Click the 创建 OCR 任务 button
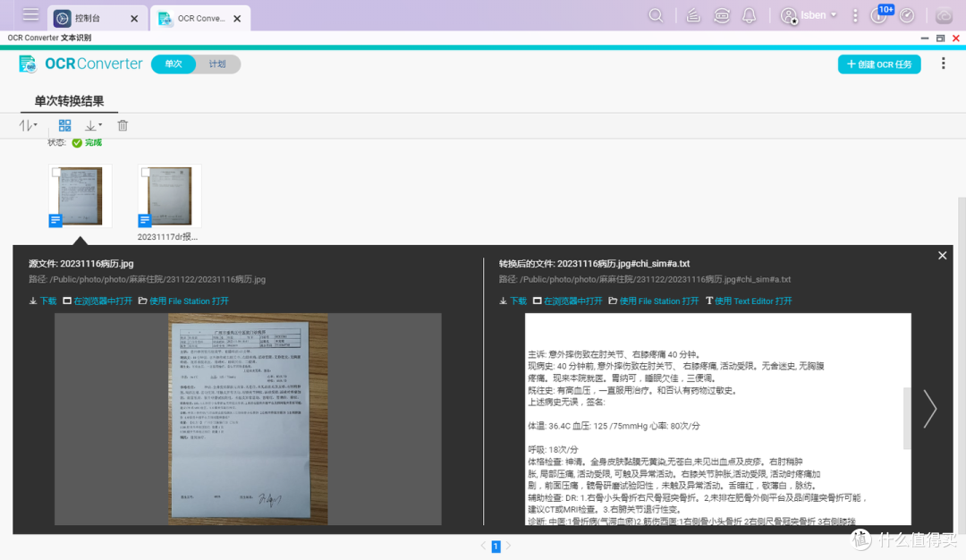The width and height of the screenshot is (966, 560). (879, 64)
